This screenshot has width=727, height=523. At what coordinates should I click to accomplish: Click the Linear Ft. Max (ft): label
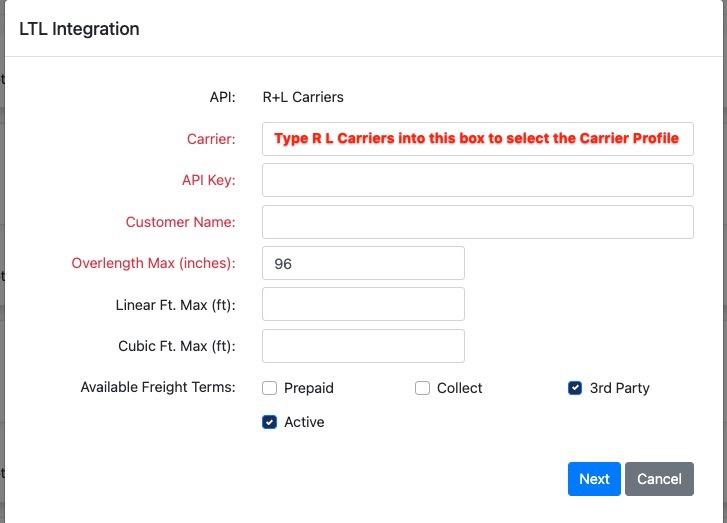(175, 304)
